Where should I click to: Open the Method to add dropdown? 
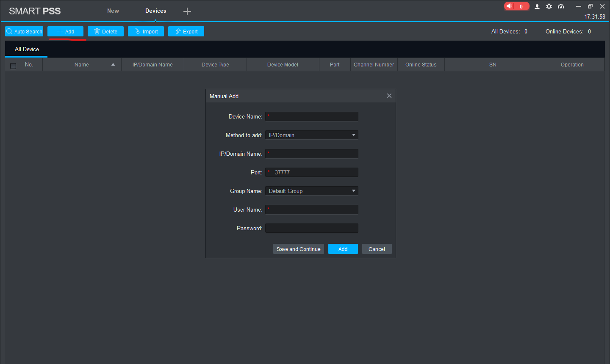[312, 135]
